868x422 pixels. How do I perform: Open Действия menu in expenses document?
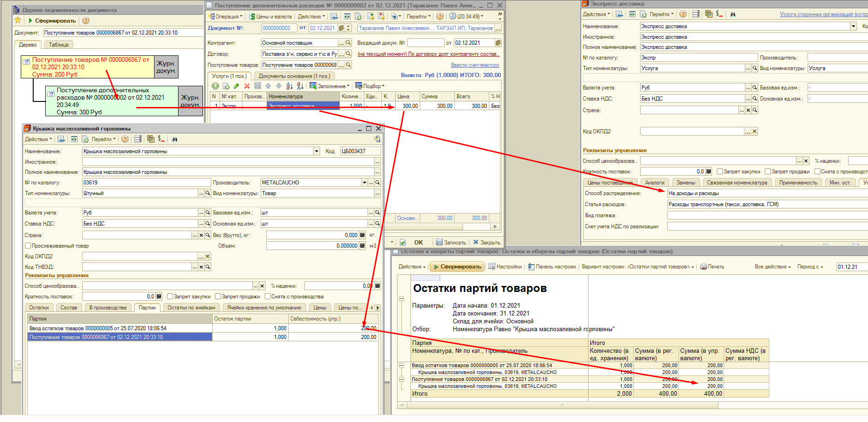pyautogui.click(x=311, y=16)
